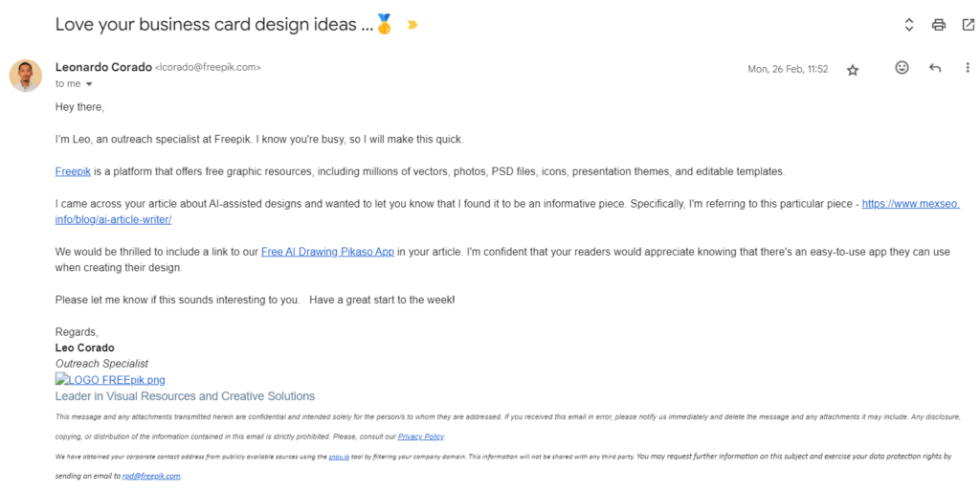Click the expand/collapse all arrows icon
Screen dimensions: 980x493
[909, 25]
